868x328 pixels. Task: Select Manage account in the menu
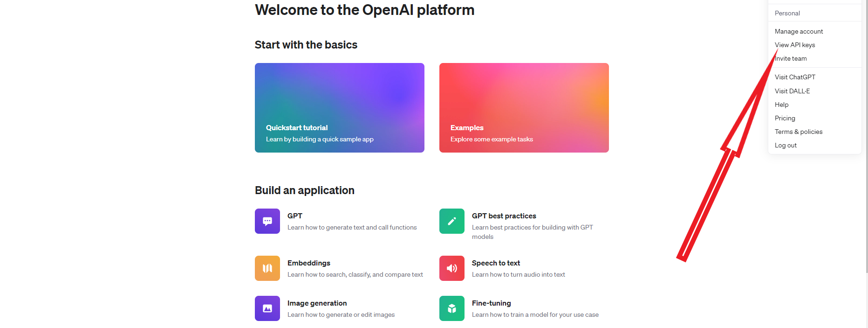pos(799,31)
